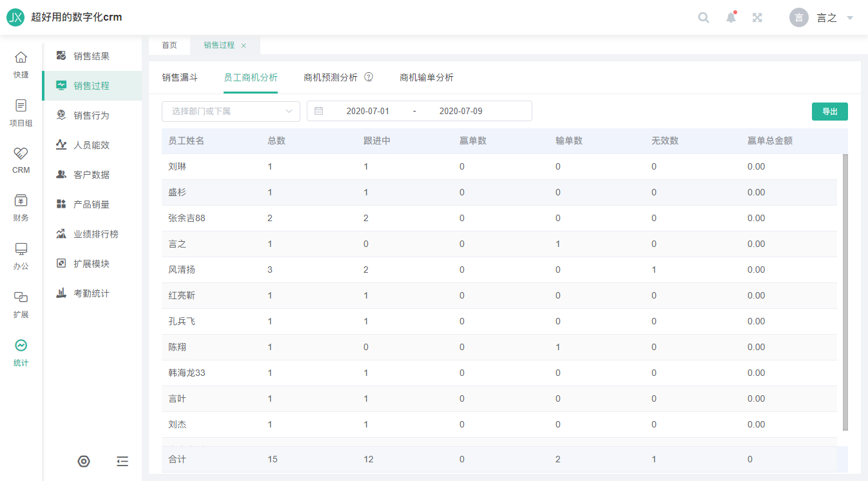Open the CRM module in sidebar
Viewport: 868px width, 481px height.
[x=21, y=160]
